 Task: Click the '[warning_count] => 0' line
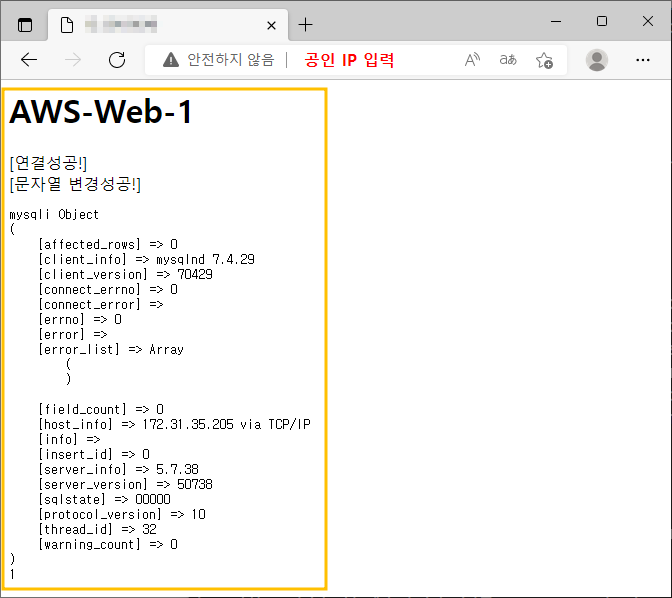[x=108, y=544]
